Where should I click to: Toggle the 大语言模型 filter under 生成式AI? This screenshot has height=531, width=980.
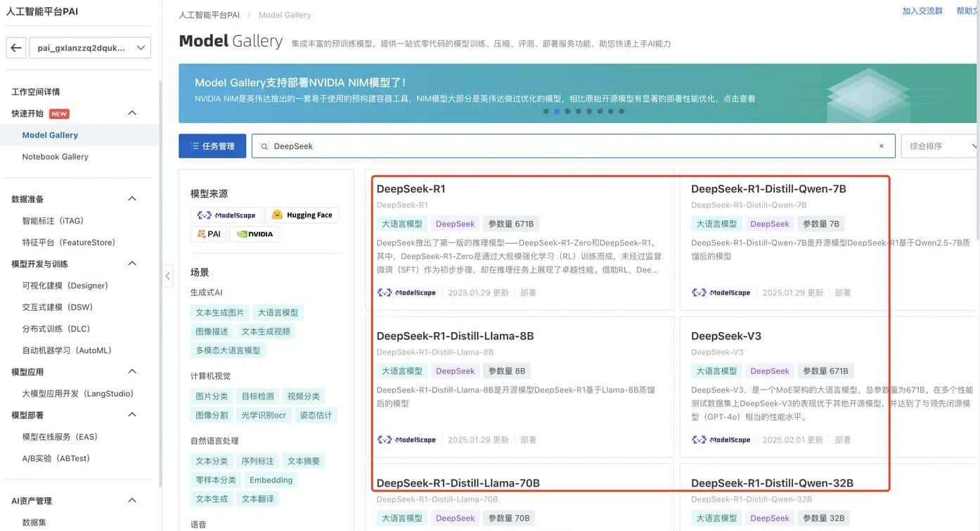tap(278, 313)
